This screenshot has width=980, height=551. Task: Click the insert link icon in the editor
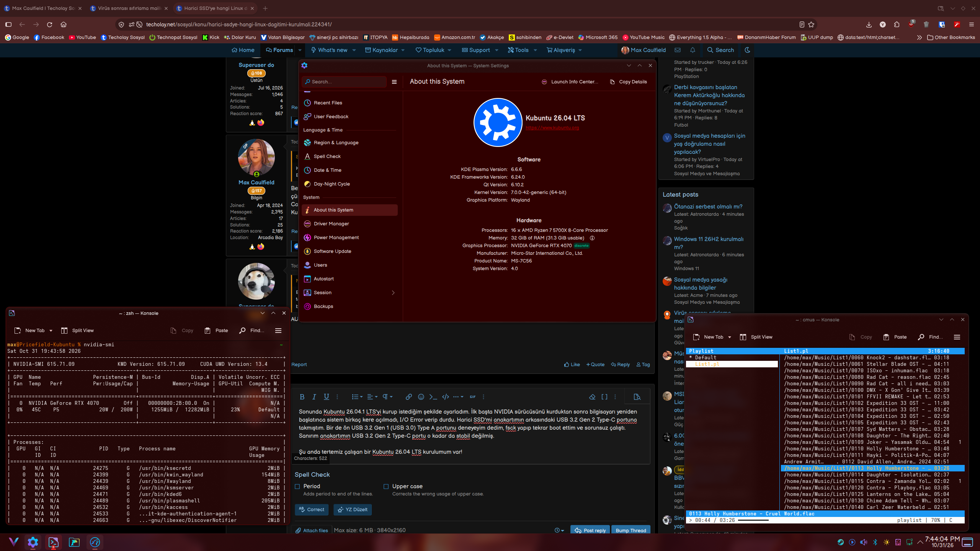409,397
